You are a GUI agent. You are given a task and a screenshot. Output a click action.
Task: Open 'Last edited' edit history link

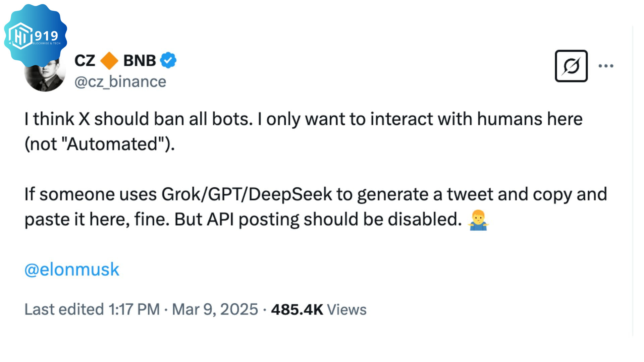64,309
